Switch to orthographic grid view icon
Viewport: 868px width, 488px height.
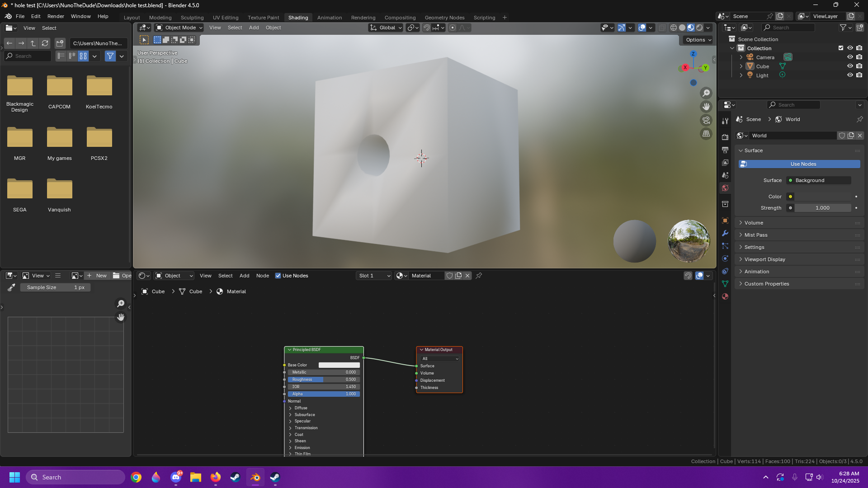click(706, 134)
